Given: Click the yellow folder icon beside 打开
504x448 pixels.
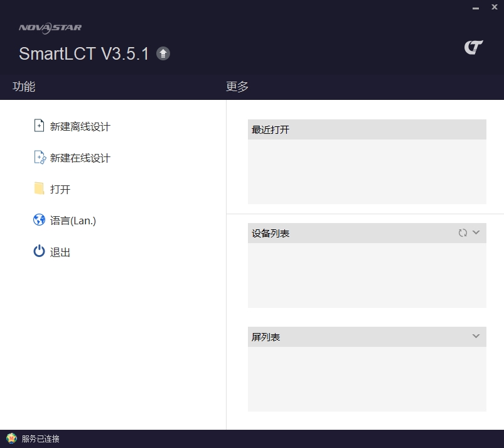Looking at the screenshot, I should tap(38, 188).
